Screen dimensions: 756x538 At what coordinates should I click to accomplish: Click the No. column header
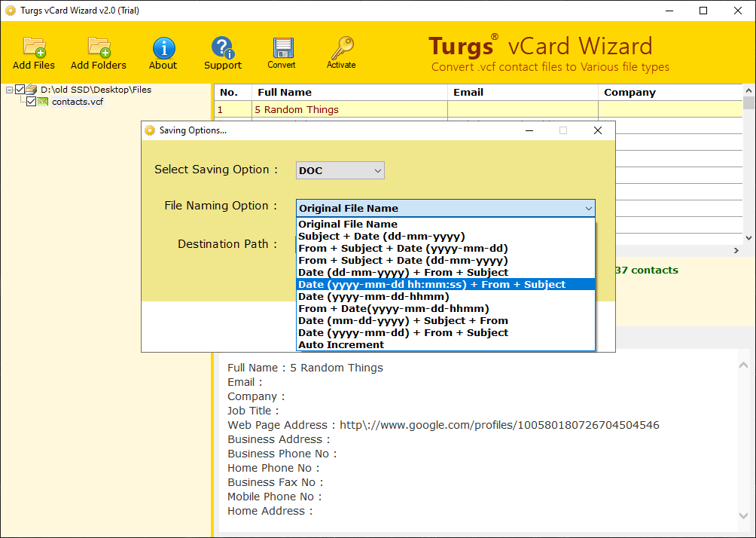click(233, 92)
